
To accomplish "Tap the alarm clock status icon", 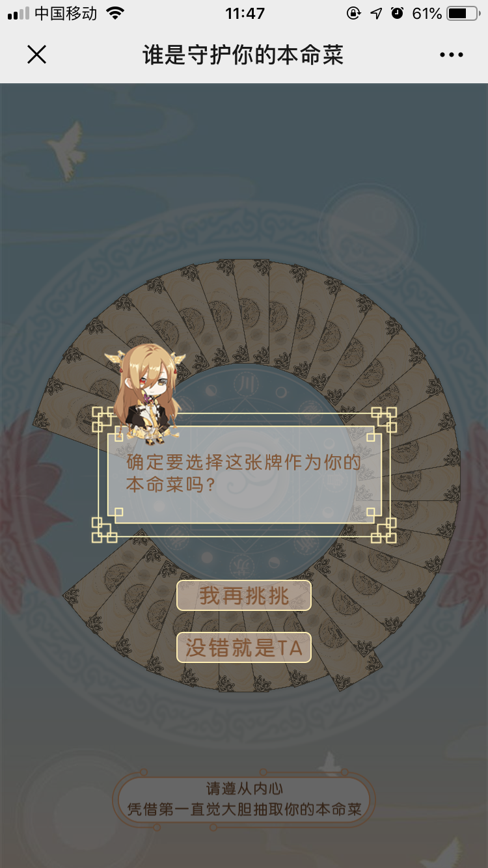I will [398, 14].
